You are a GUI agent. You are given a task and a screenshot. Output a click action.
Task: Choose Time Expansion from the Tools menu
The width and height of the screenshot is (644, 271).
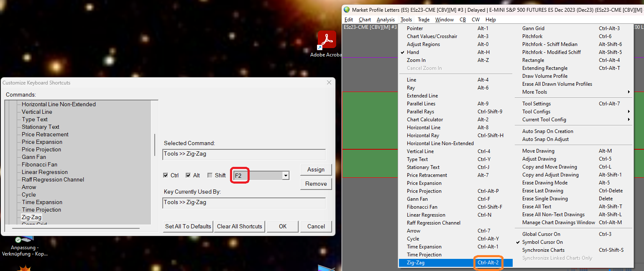(x=455, y=247)
